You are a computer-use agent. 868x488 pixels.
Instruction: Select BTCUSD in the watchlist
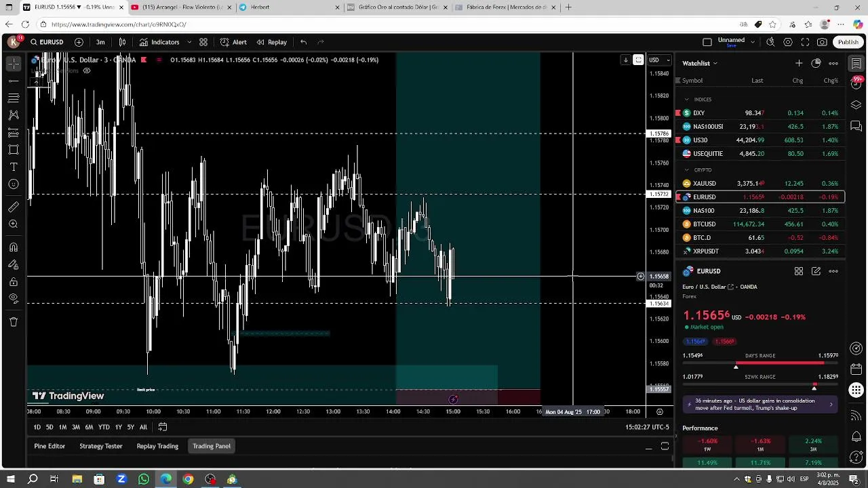[760, 224]
